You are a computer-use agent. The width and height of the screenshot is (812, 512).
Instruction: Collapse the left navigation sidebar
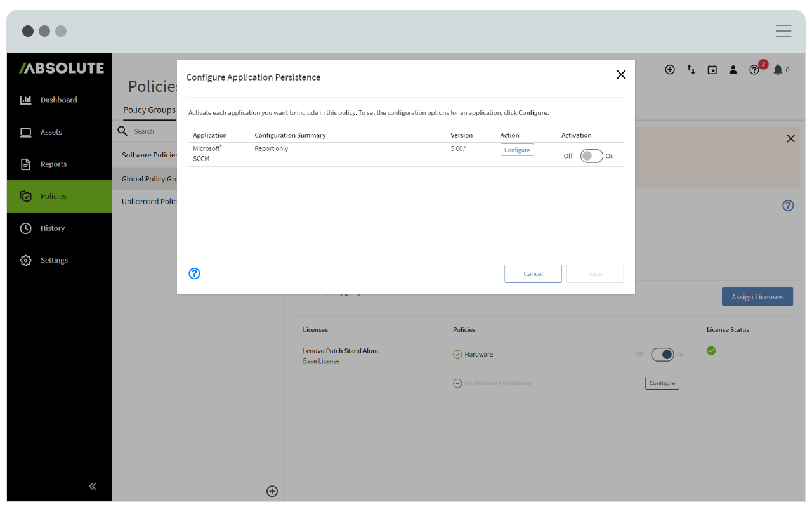coord(93,486)
